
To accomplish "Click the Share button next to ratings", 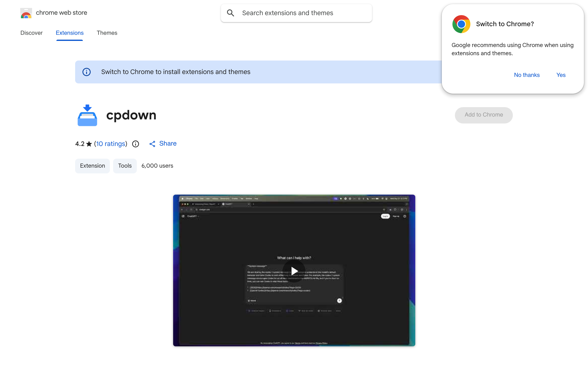I will pyautogui.click(x=163, y=144).
